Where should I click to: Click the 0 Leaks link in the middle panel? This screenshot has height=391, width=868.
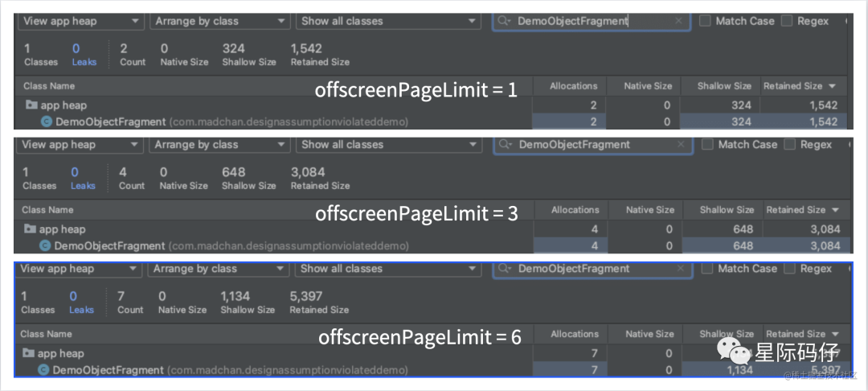pyautogui.click(x=83, y=179)
